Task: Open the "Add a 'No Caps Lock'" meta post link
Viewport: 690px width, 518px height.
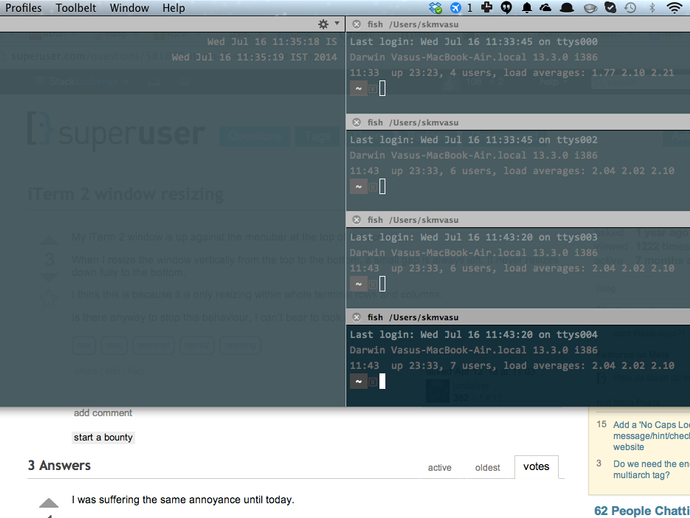Action: pyautogui.click(x=651, y=436)
